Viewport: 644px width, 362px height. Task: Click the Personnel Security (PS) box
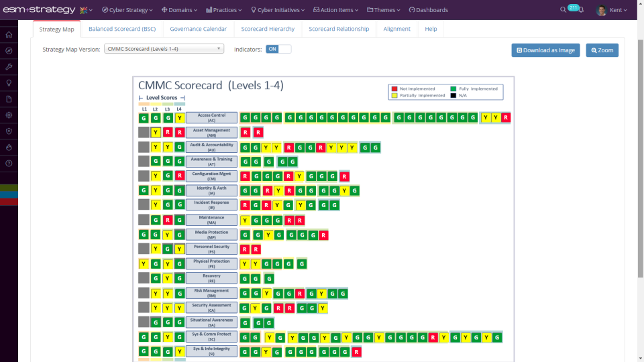[211, 249]
